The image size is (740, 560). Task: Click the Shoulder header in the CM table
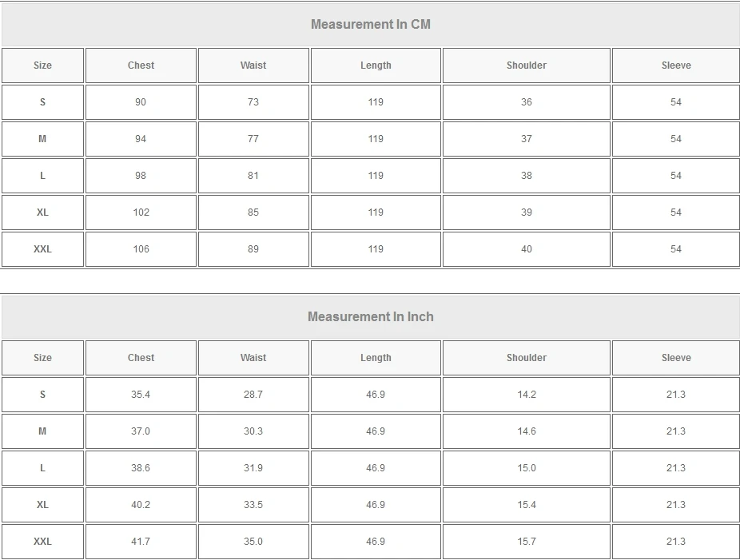point(527,66)
